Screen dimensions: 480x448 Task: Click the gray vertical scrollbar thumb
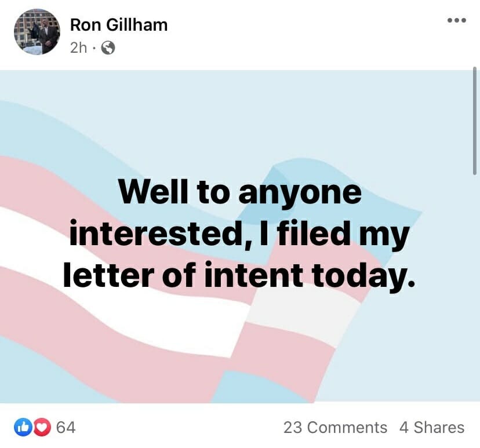475,121
